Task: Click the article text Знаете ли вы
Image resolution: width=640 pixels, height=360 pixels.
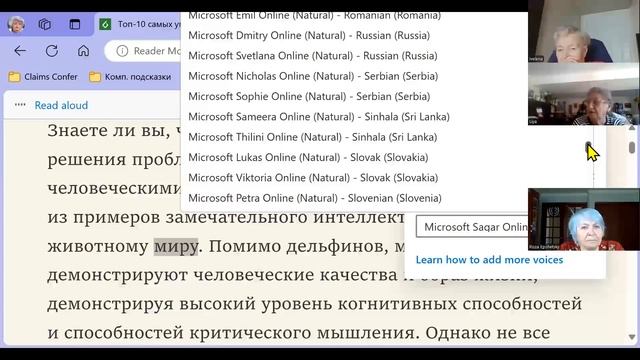Action: pyautogui.click(x=109, y=131)
